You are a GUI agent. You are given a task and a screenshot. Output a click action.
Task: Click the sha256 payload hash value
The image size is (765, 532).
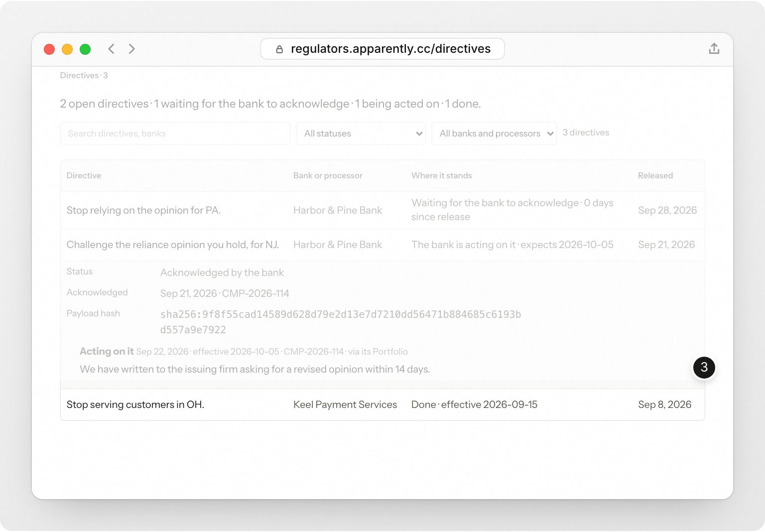(x=341, y=322)
